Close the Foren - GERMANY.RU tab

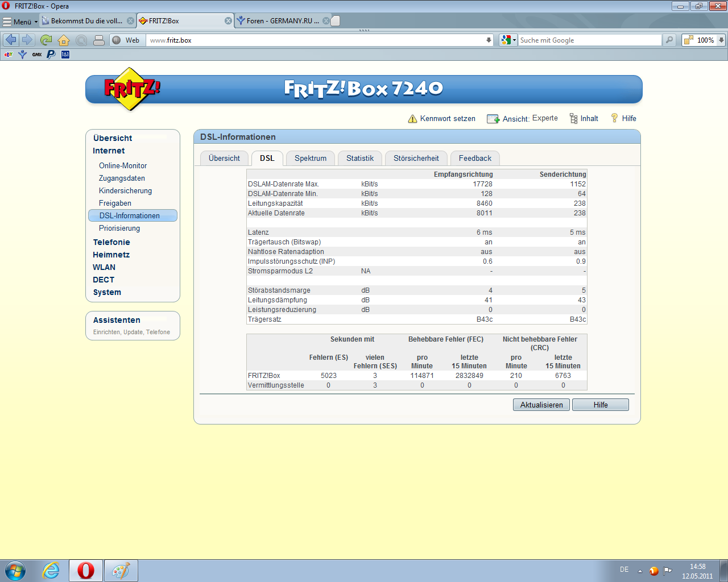click(x=326, y=20)
